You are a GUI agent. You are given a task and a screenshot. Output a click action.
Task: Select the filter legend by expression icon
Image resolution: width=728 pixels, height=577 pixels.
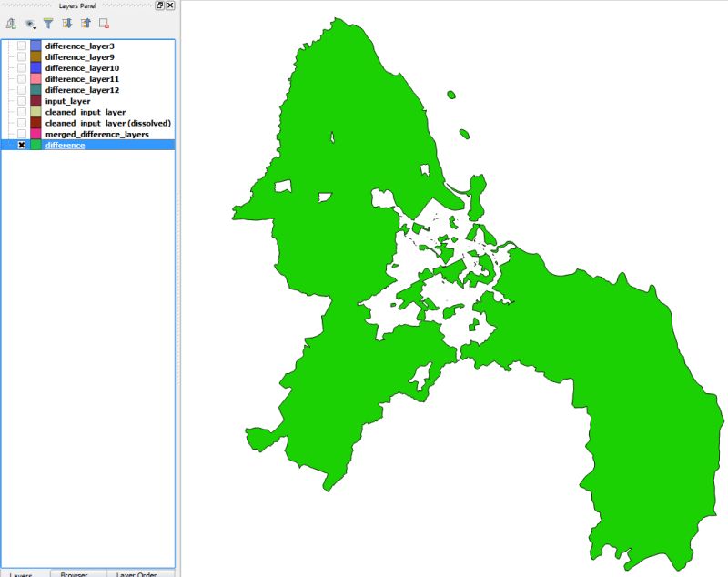[x=49, y=24]
